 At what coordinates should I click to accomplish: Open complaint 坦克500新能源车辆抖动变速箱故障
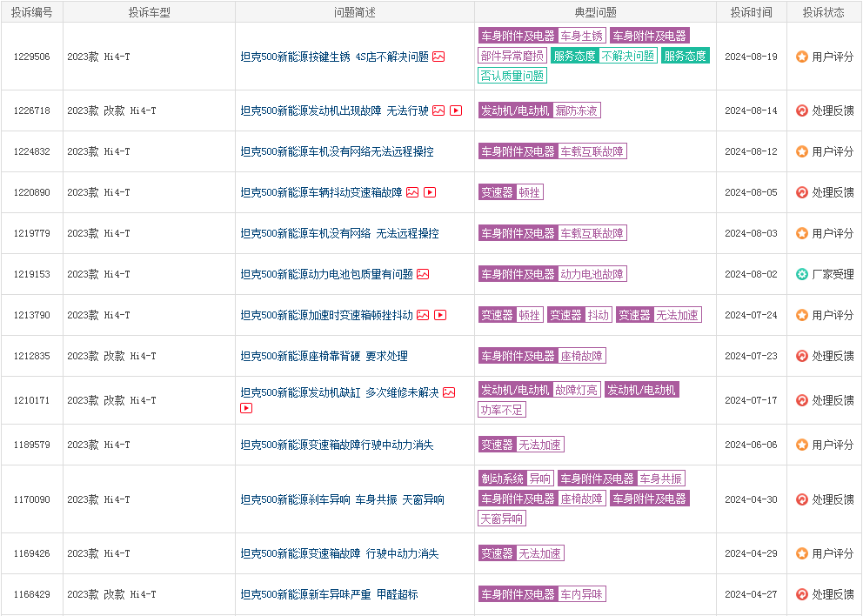[321, 192]
